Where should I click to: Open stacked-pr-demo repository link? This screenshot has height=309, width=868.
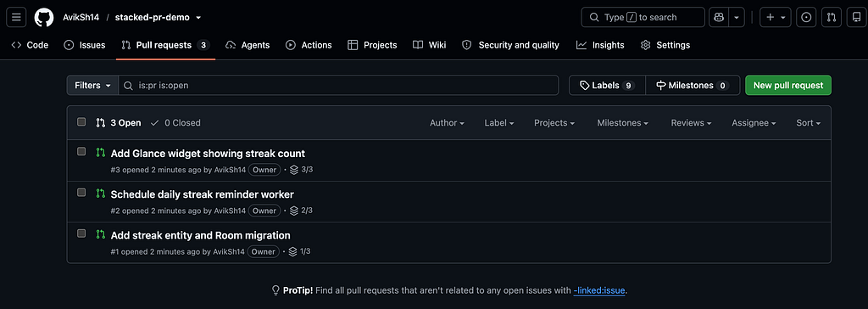pos(153,17)
